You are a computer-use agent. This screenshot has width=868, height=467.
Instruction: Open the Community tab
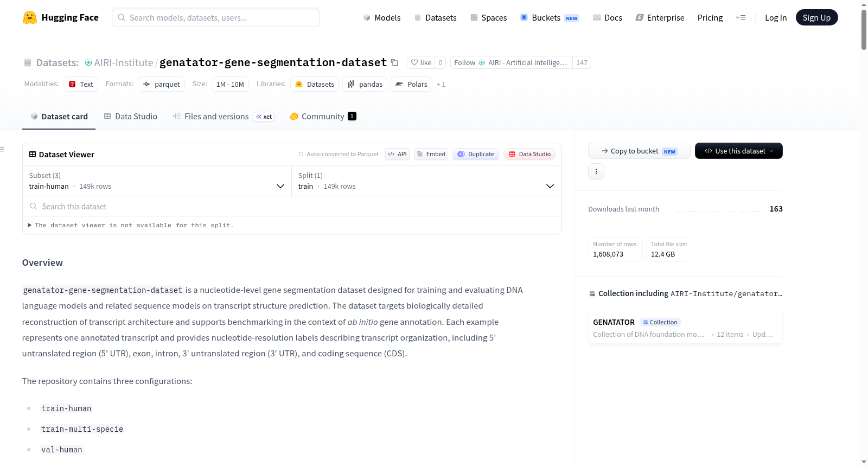tap(323, 117)
